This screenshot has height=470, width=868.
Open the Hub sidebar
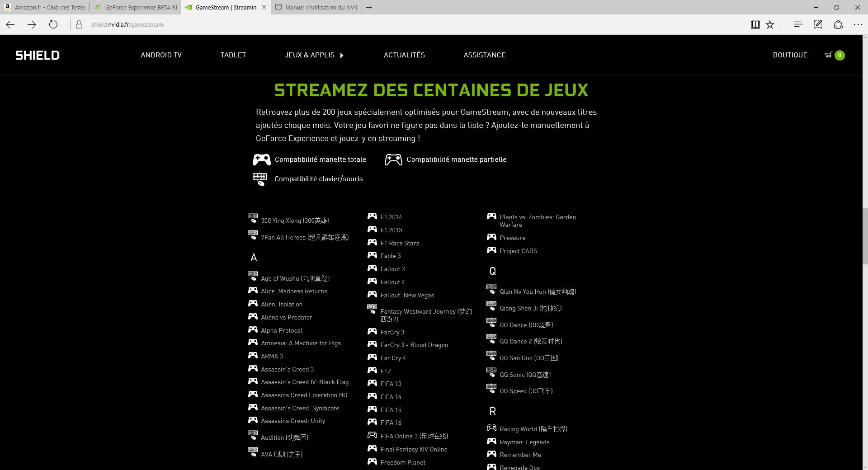point(798,24)
